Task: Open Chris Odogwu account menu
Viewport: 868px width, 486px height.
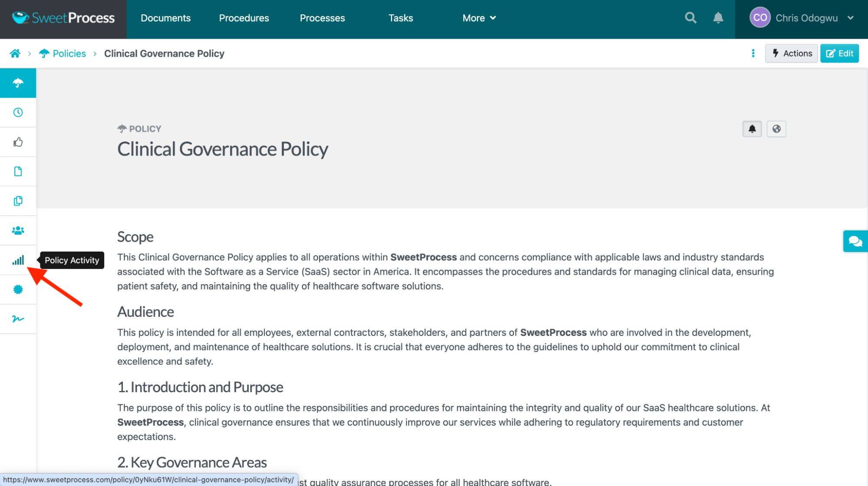Action: coord(801,18)
